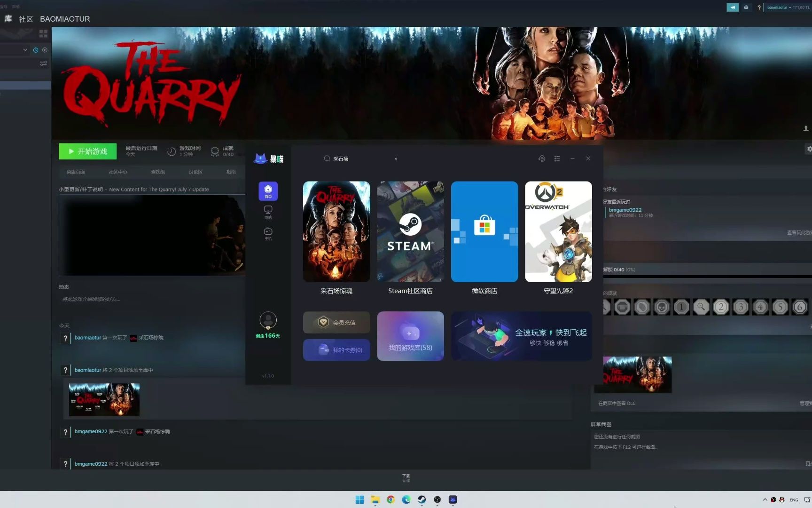The width and height of the screenshot is (812, 508).
Task: Go to 社区中心 community hub tab
Action: [x=118, y=172]
